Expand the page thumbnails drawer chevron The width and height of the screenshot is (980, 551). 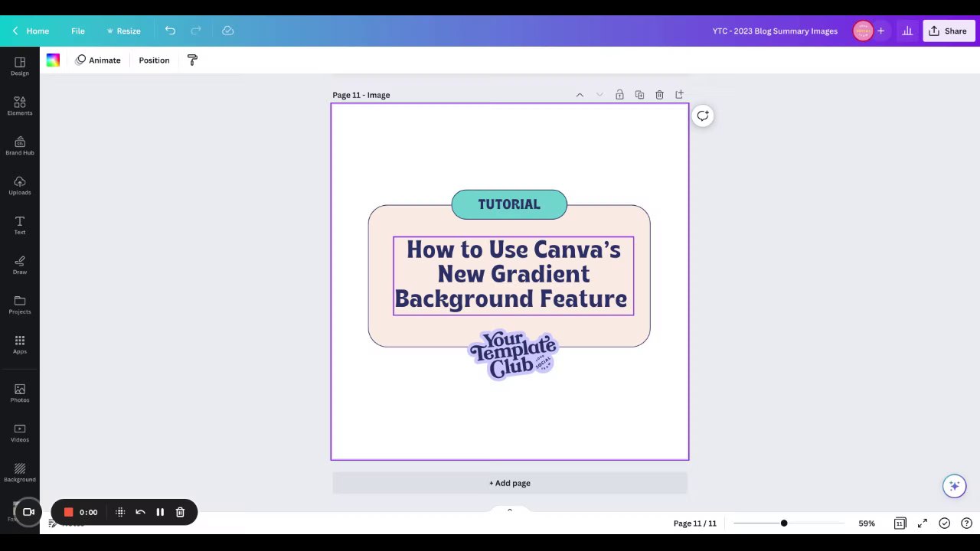tap(509, 510)
